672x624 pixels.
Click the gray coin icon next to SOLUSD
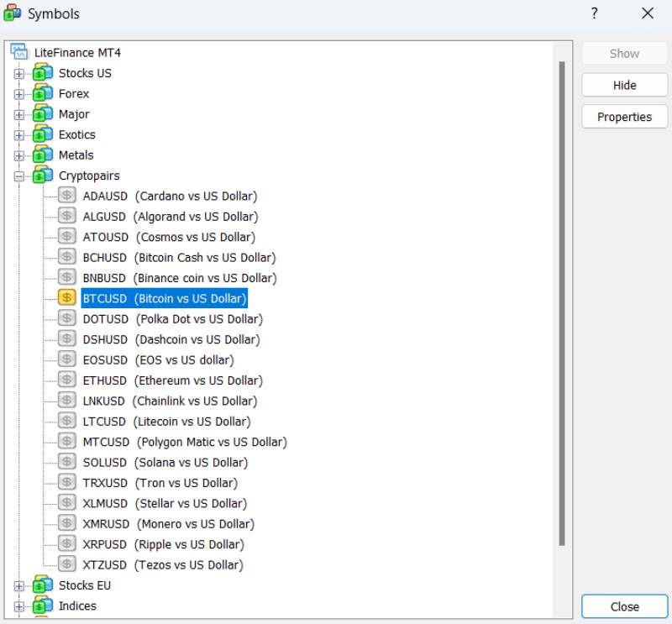pos(67,463)
